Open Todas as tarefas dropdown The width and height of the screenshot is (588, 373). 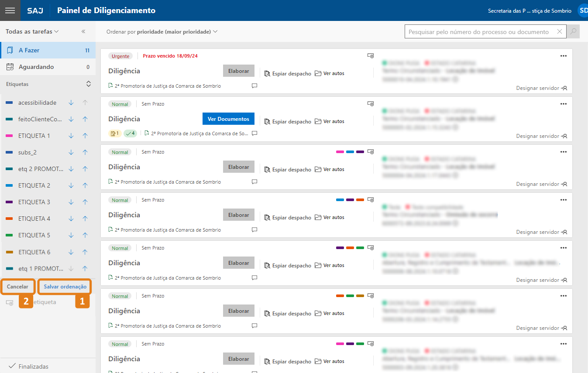coord(32,31)
